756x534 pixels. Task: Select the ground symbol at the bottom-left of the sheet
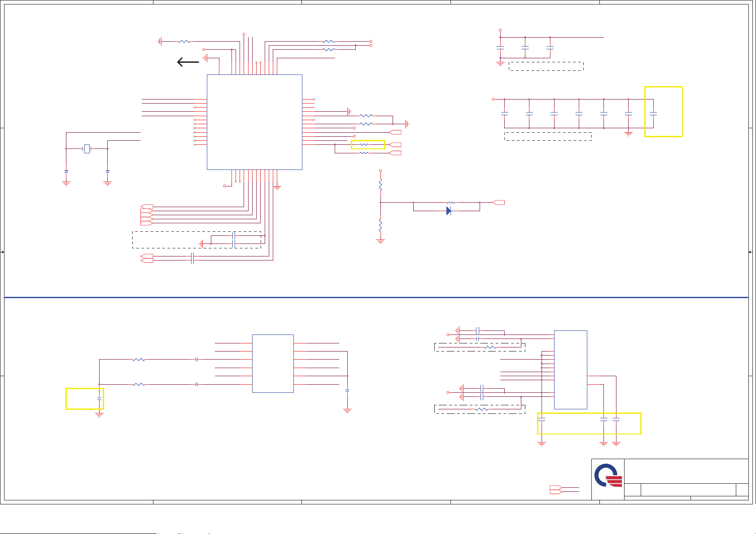pyautogui.click(x=99, y=415)
